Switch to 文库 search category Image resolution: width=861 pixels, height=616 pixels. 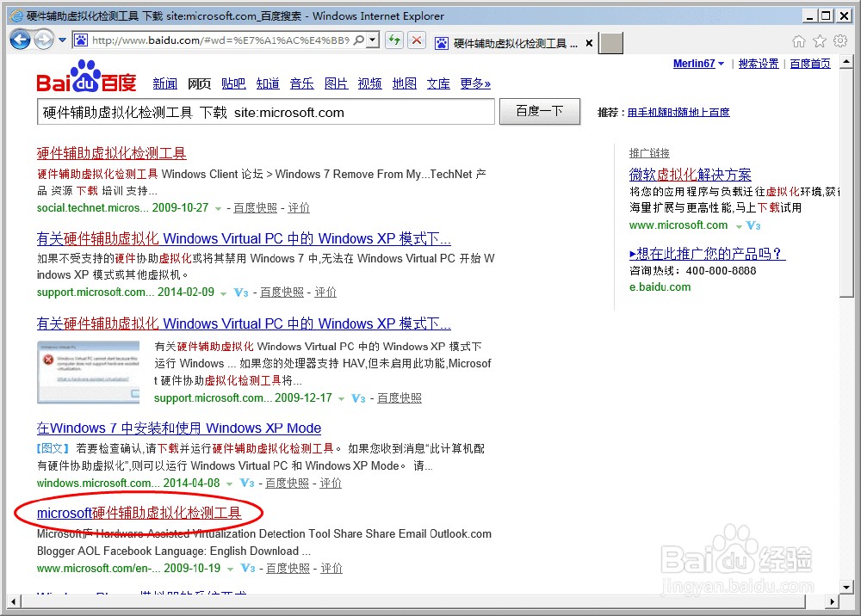coord(438,83)
